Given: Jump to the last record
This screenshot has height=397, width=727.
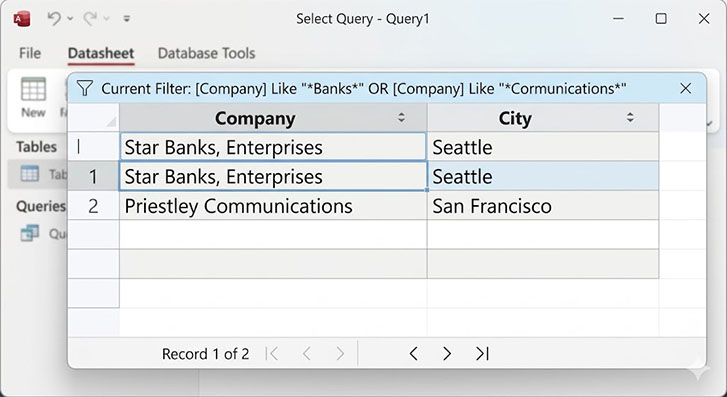Looking at the screenshot, I should [482, 354].
